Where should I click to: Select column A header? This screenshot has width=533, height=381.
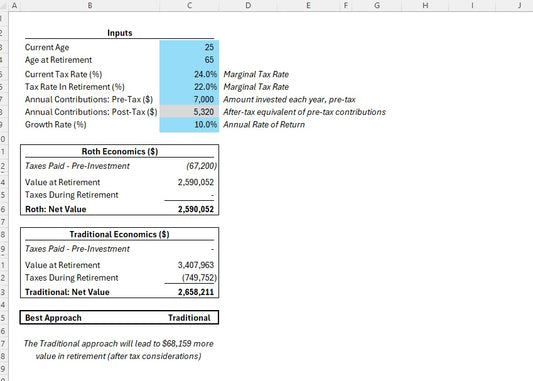click(14, 5)
